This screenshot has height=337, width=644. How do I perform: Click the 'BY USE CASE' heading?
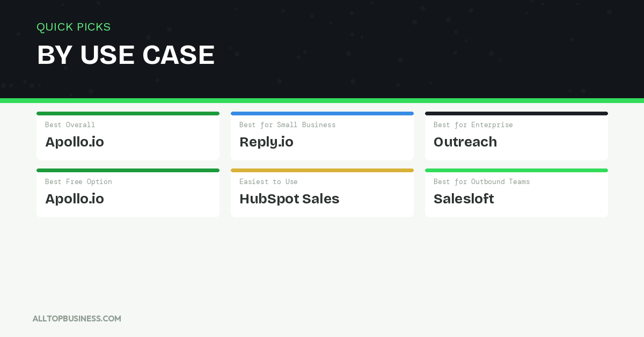126,55
